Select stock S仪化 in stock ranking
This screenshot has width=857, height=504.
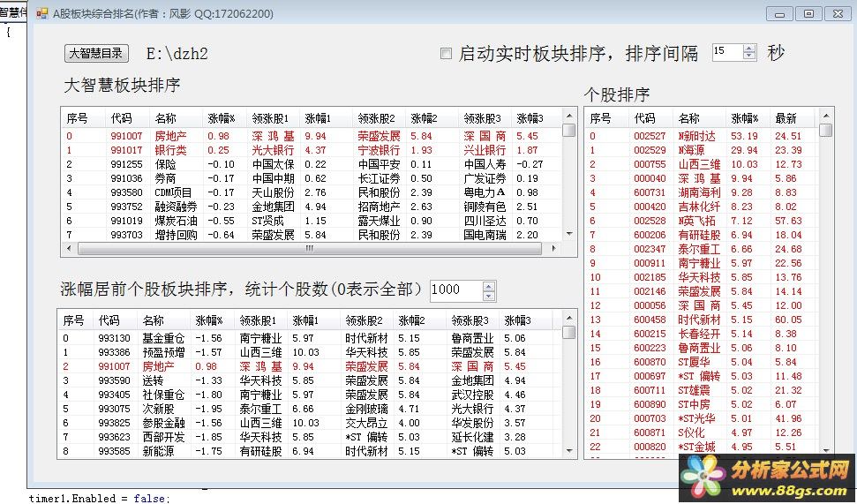click(703, 433)
